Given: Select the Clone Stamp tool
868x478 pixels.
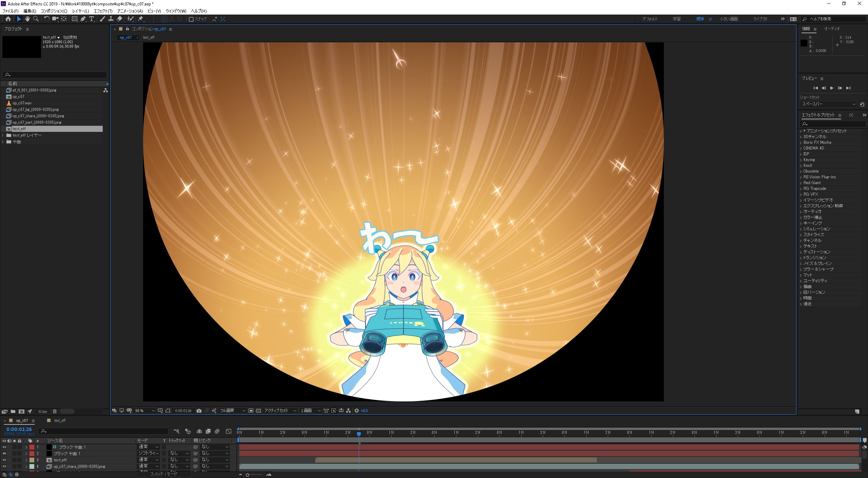Looking at the screenshot, I should click(x=111, y=19).
